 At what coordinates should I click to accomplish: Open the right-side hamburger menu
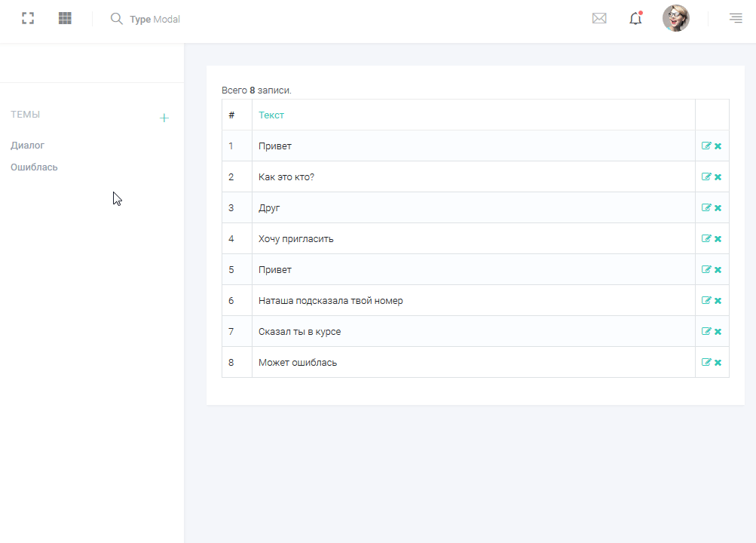pyautogui.click(x=736, y=19)
